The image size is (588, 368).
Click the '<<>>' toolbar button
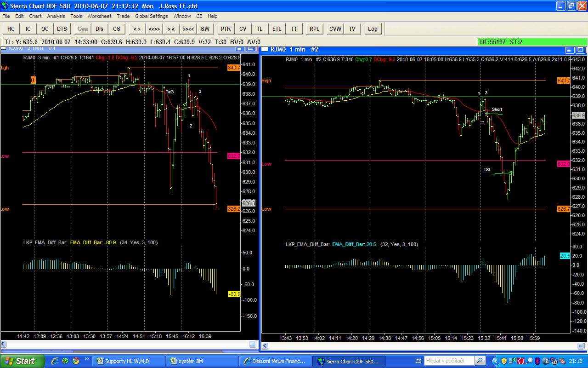pyautogui.click(x=154, y=29)
